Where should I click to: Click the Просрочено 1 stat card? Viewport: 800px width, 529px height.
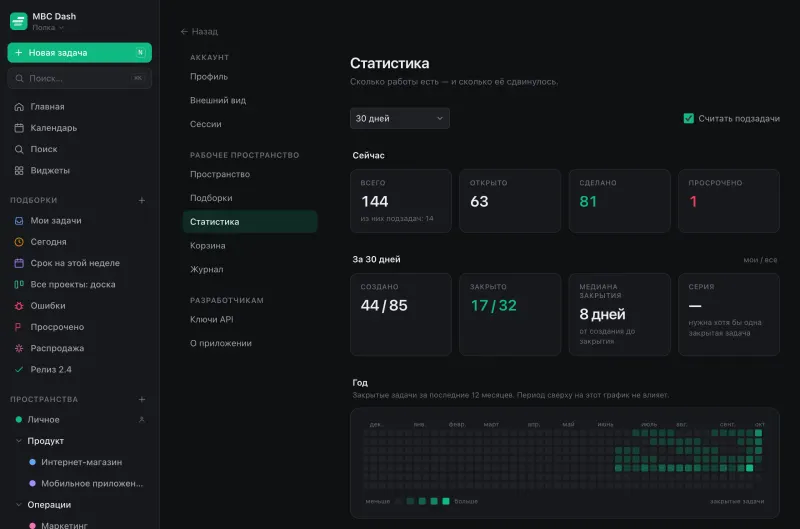tap(729, 201)
